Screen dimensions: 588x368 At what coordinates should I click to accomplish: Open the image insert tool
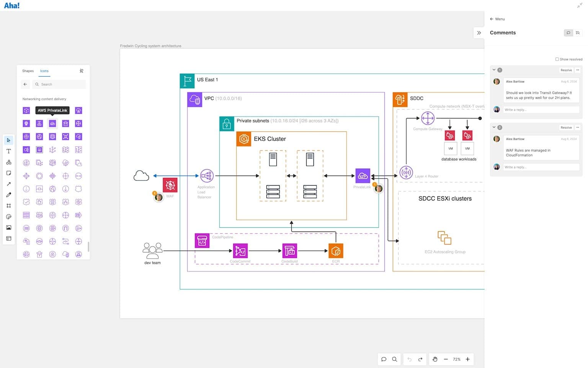(x=8, y=227)
